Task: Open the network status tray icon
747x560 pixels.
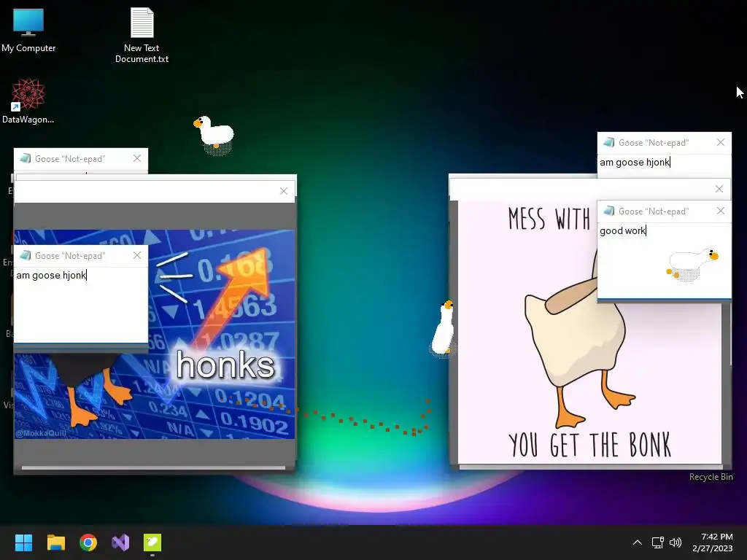Action: coord(658,542)
